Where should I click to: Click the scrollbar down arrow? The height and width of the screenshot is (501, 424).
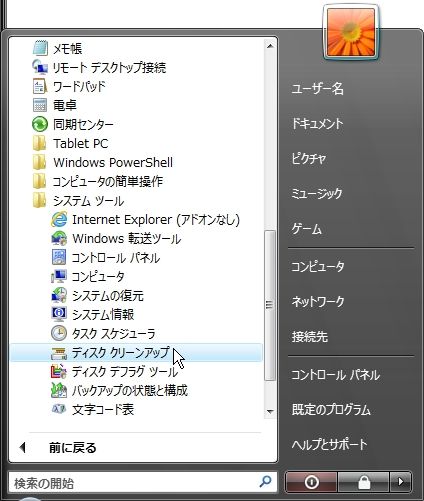point(270,412)
